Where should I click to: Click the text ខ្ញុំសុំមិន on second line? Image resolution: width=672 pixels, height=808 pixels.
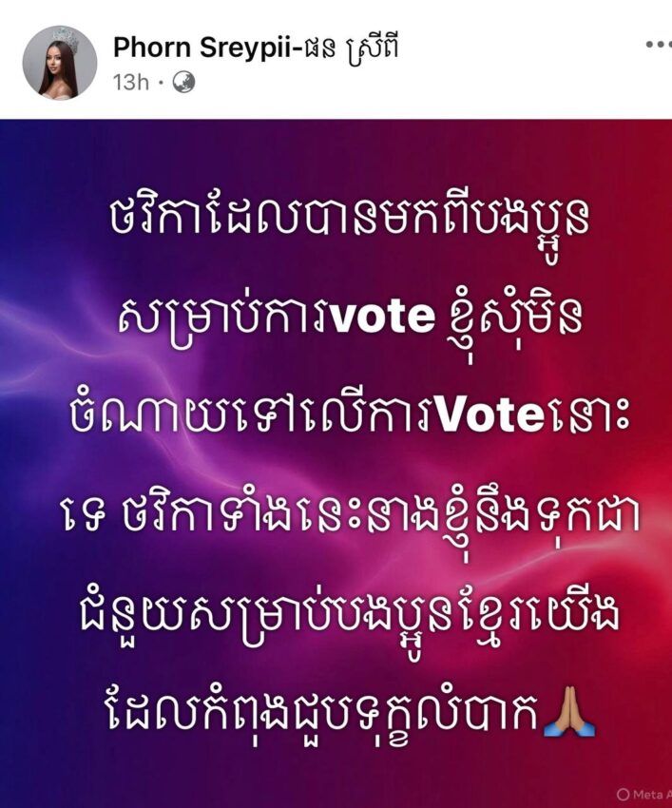[x=510, y=320]
